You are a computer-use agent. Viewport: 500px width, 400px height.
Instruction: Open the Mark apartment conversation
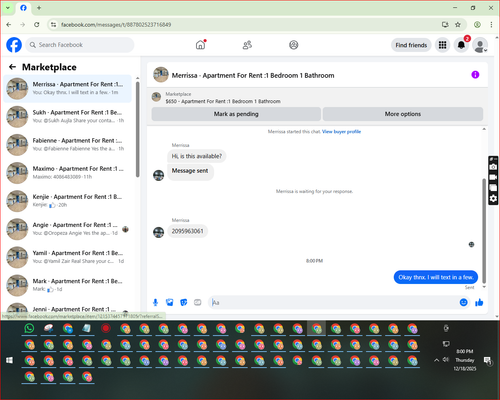click(x=68, y=285)
